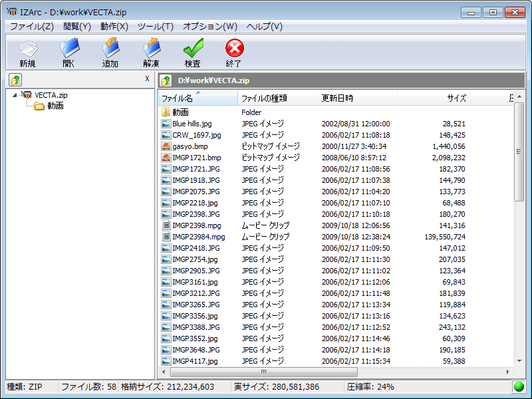Sort by the サイズ column header

[x=434, y=98]
